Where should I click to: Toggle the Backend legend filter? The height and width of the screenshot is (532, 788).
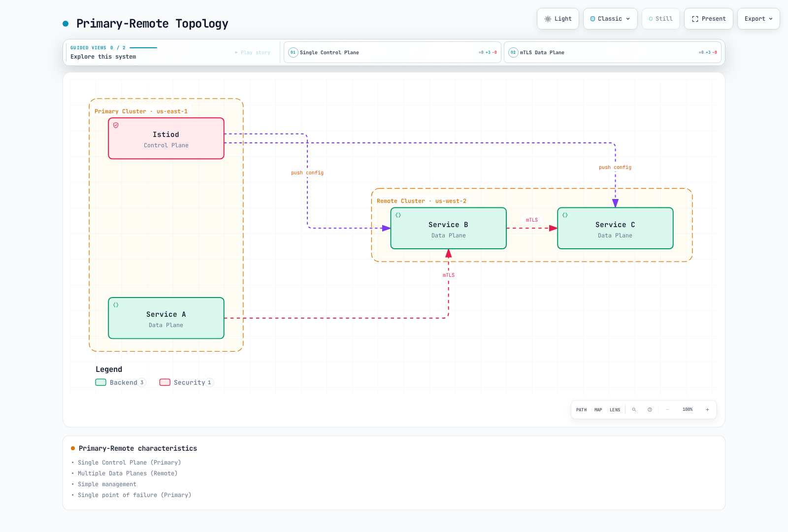(x=121, y=382)
